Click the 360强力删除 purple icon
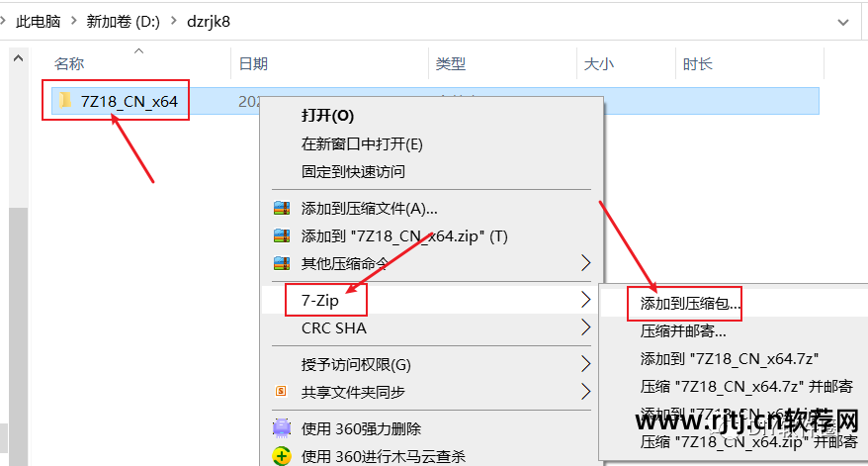The image size is (868, 466). (282, 427)
